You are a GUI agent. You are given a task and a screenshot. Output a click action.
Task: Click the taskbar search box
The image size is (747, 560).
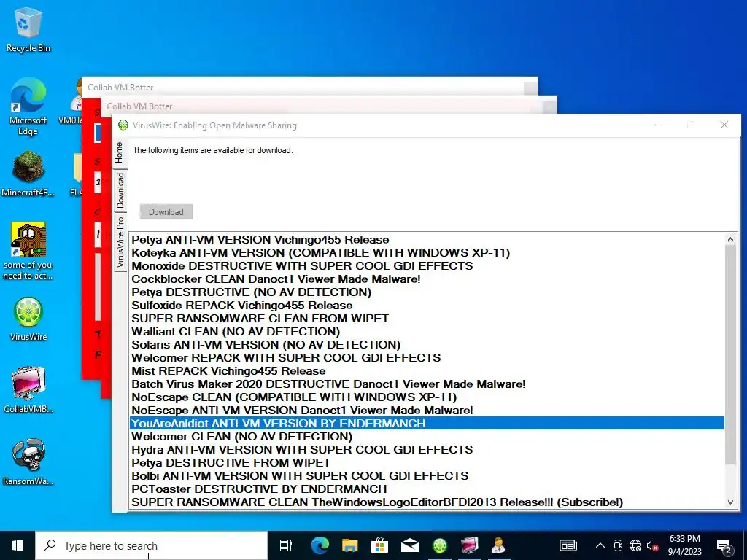coord(152,545)
